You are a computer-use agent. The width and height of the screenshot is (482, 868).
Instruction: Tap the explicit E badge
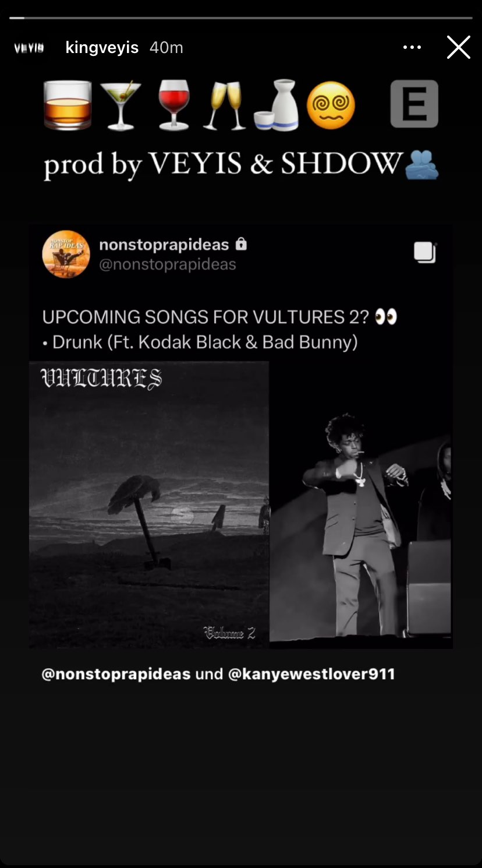tap(414, 104)
